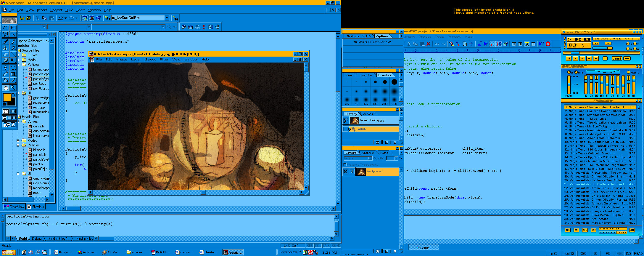Click the Winamp play button

click(575, 59)
